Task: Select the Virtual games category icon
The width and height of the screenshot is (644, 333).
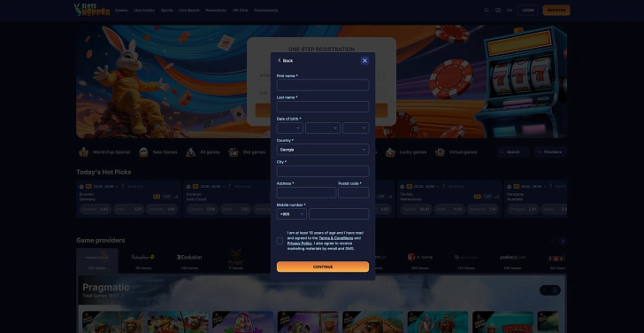Action: click(440, 152)
